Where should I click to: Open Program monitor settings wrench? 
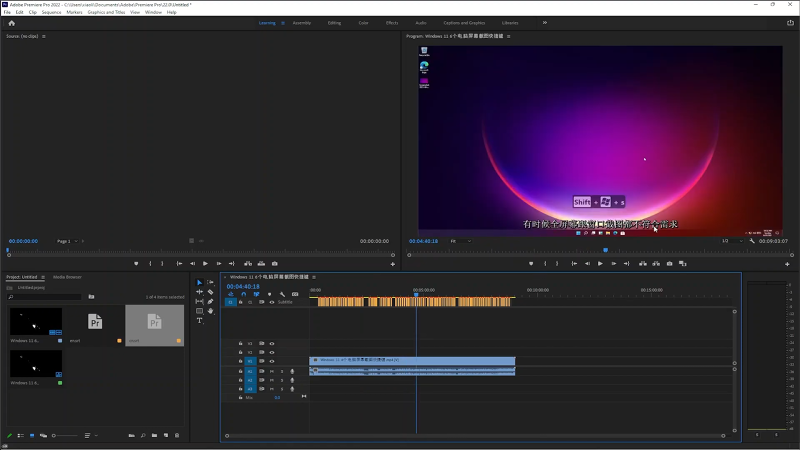click(752, 241)
